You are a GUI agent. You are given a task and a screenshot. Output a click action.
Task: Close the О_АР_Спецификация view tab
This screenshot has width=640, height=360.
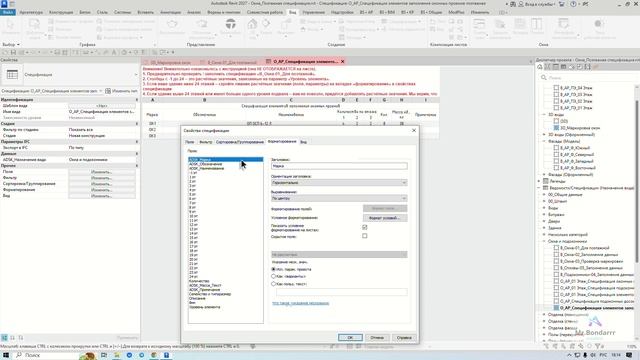342,62
